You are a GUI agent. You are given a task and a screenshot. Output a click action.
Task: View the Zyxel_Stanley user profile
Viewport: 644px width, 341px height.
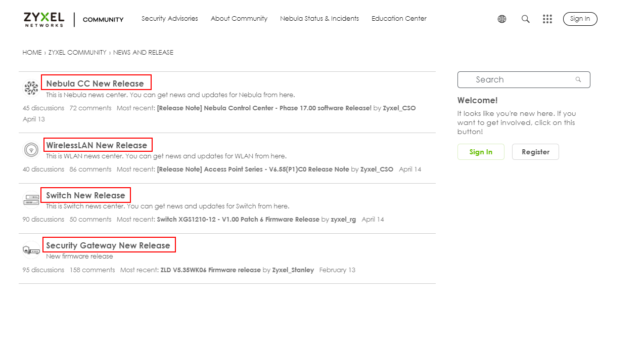click(x=293, y=270)
